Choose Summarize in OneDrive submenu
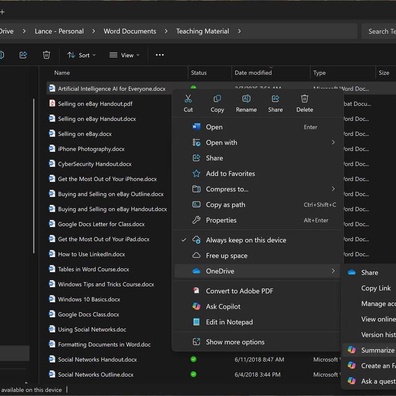 [369, 350]
